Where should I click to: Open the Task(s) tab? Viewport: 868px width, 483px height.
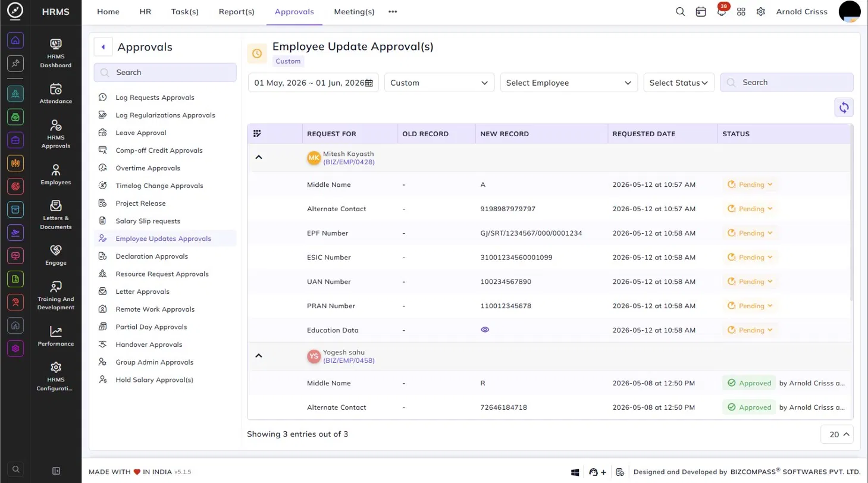(185, 12)
